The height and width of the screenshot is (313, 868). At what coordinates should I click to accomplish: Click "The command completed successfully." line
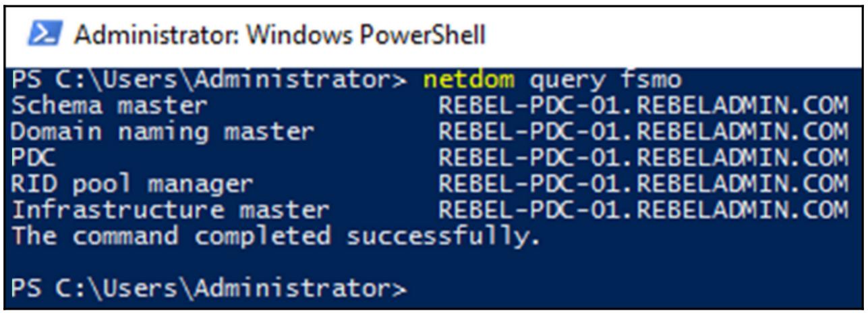[x=276, y=235]
